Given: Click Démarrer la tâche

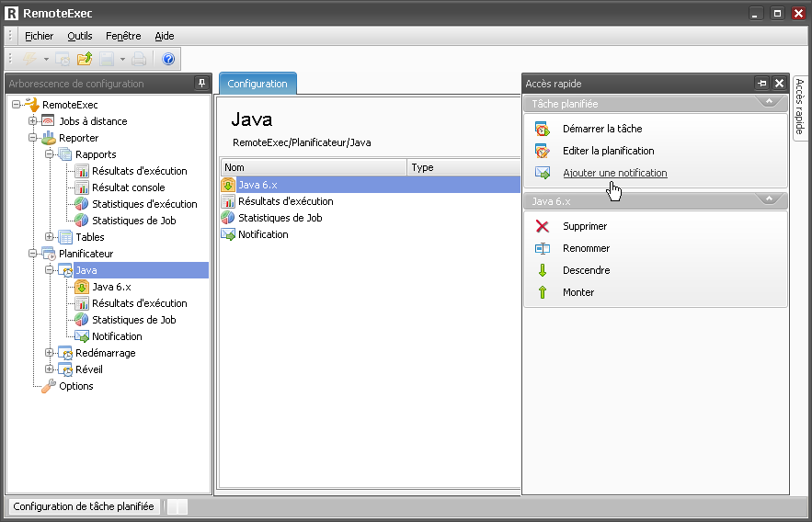Looking at the screenshot, I should (x=602, y=129).
